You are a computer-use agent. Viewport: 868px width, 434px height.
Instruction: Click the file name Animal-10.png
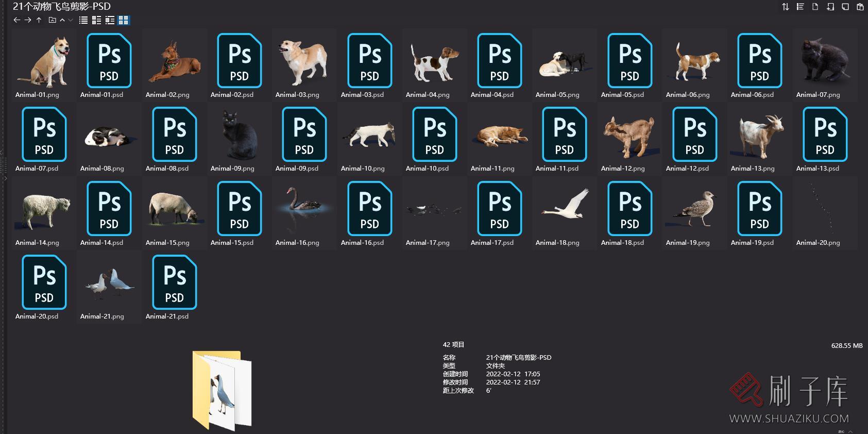pyautogui.click(x=363, y=169)
